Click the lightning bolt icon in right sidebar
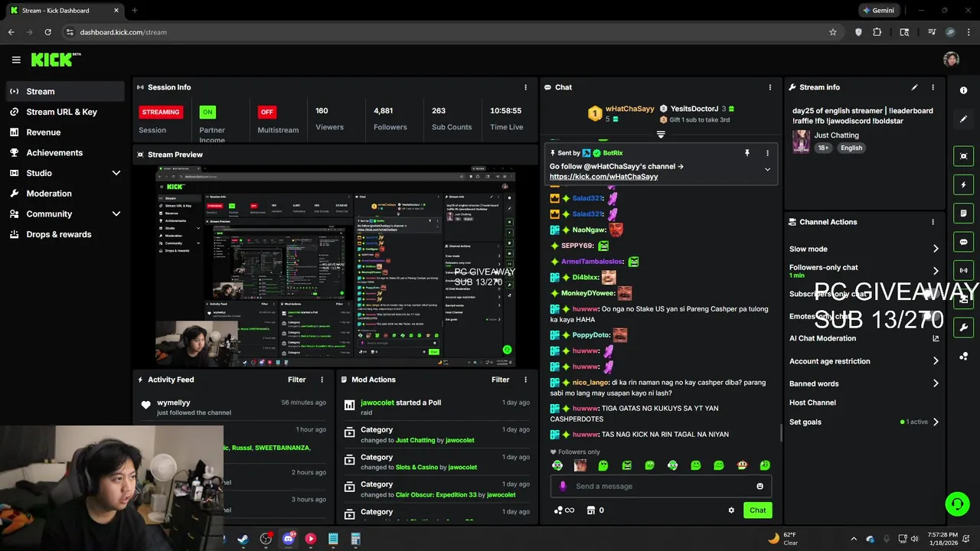The height and width of the screenshot is (551, 980). (963, 184)
